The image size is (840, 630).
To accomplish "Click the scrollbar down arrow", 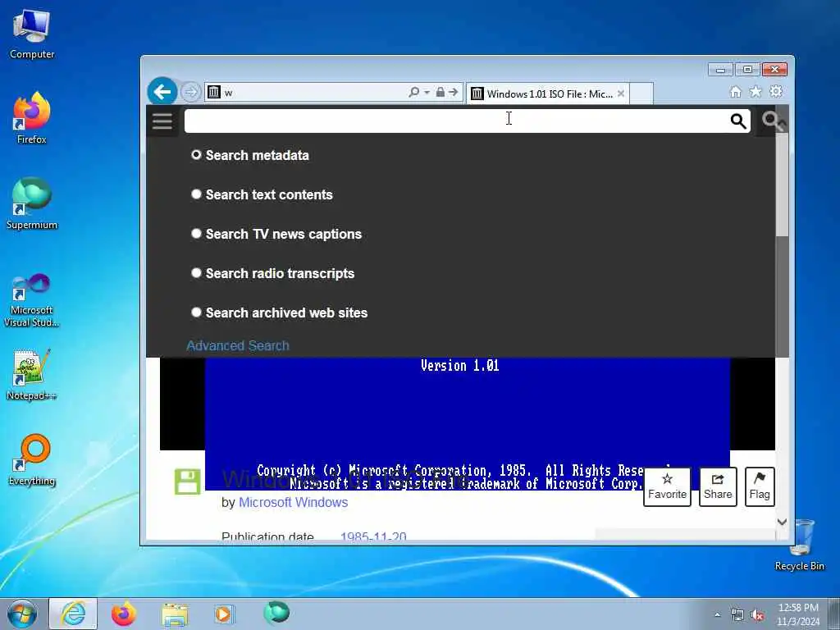I will coord(782,522).
